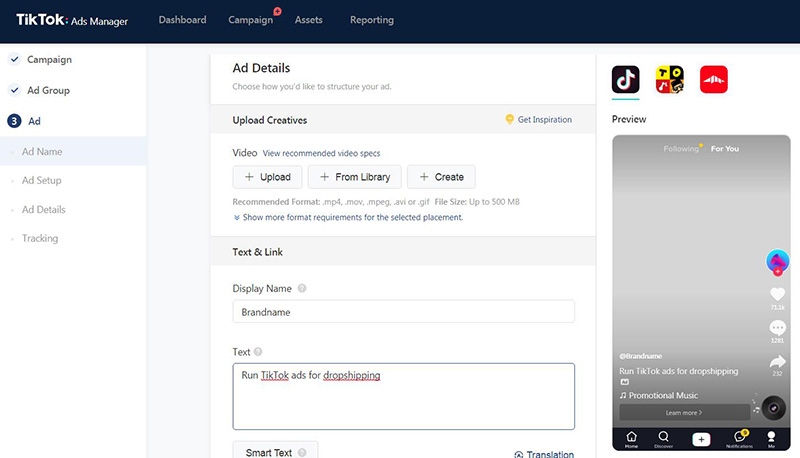Open the Reporting menu
Viewport: 800px width, 458px height.
pos(372,20)
